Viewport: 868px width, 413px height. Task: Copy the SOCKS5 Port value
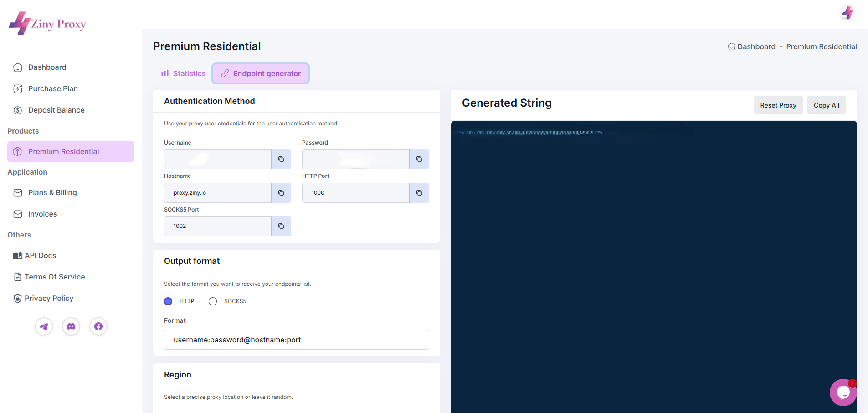pos(281,226)
